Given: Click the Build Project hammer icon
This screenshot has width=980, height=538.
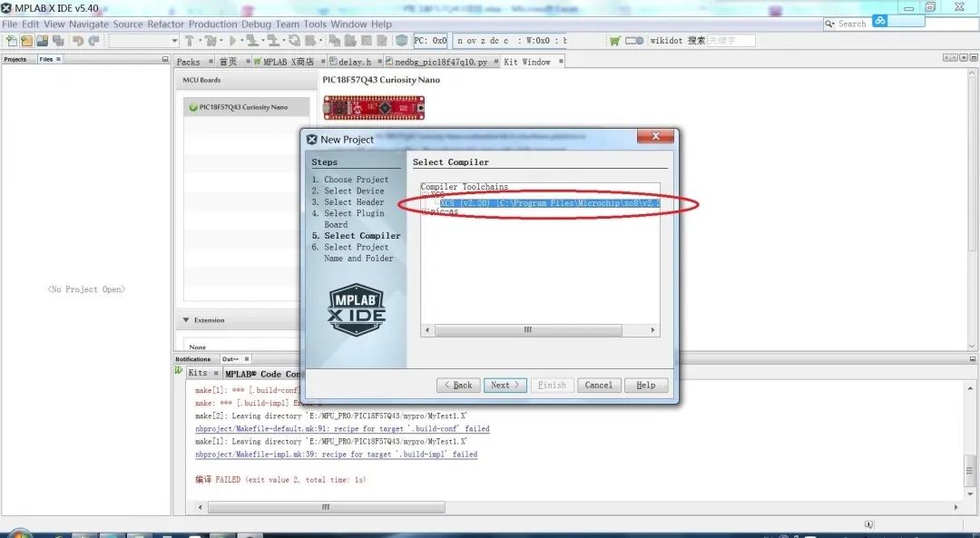Looking at the screenshot, I should (190, 41).
